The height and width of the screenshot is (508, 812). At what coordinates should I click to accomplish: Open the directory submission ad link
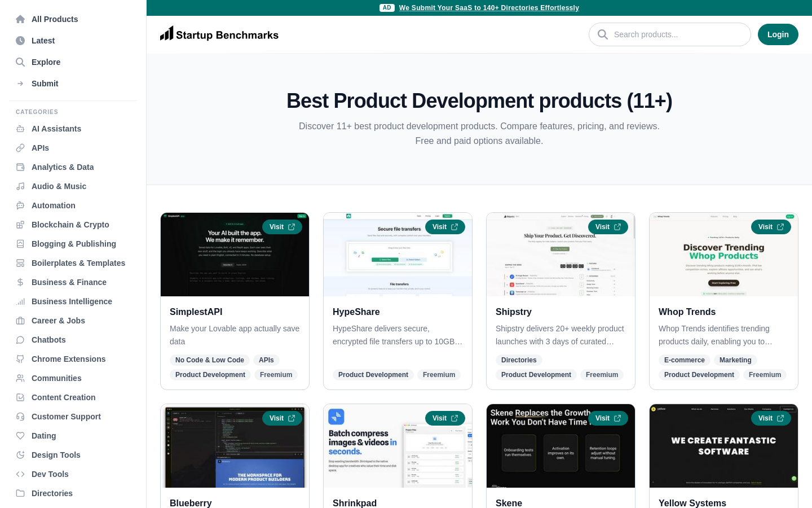[489, 8]
